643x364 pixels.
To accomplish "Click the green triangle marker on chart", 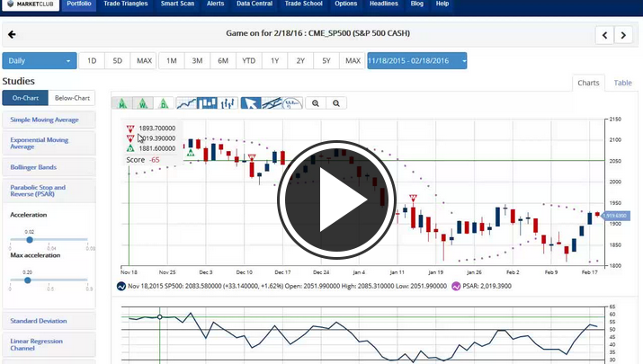I will 191,153.
